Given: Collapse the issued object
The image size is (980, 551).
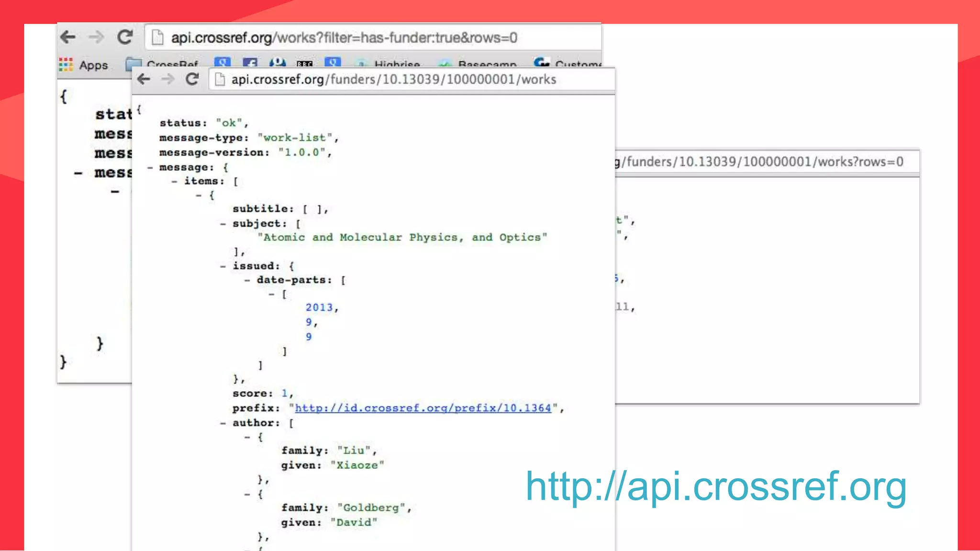Looking at the screenshot, I should click(223, 266).
